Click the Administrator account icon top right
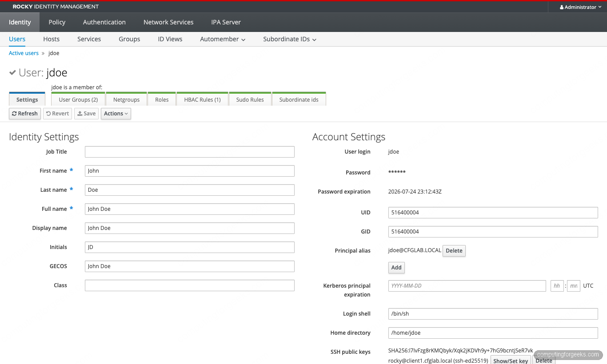607x364 pixels. pos(561,7)
